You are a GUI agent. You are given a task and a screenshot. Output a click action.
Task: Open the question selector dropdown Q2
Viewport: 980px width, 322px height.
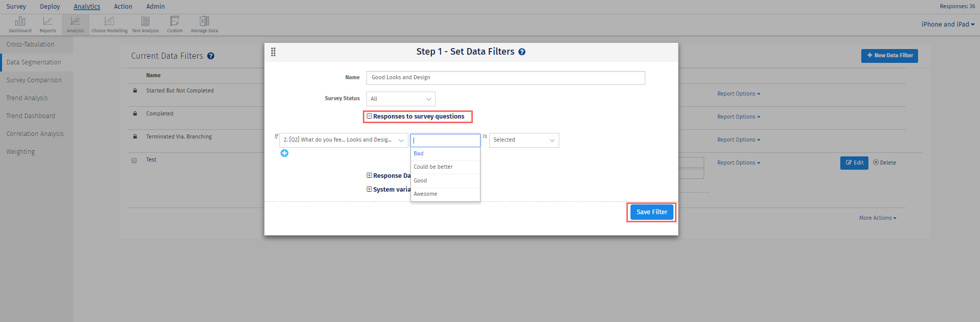pos(344,140)
